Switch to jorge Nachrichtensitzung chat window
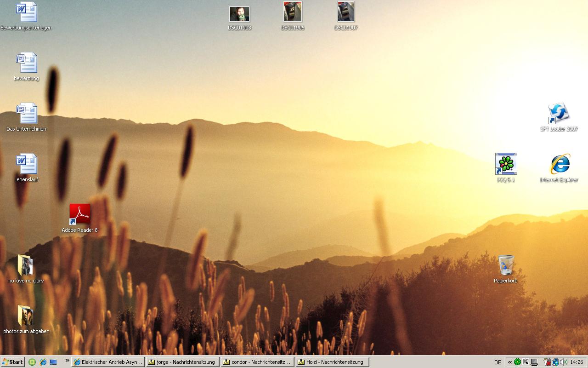Screen dimensions: 588x368 182,362
